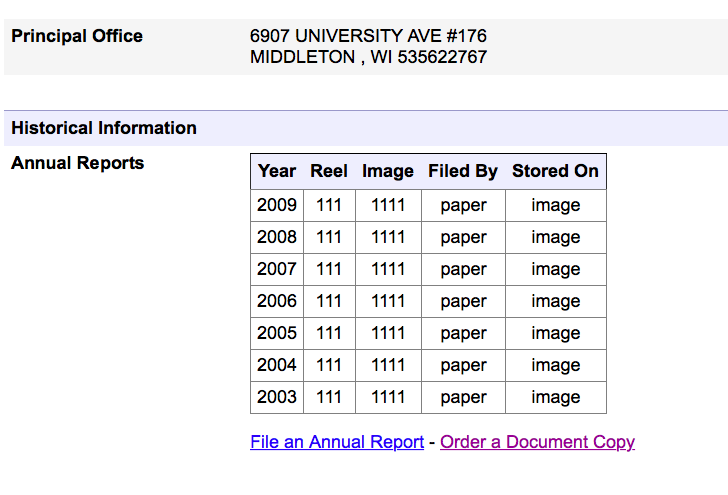Select the 2007 year cell
Screen dimensions: 728x495
[277, 269]
